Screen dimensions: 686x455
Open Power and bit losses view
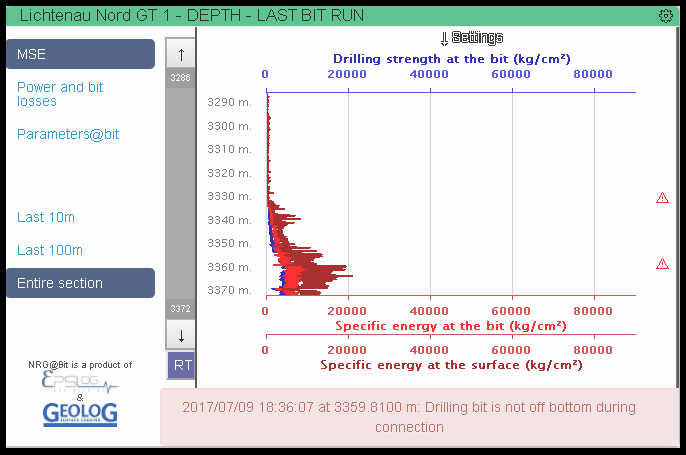tap(60, 94)
